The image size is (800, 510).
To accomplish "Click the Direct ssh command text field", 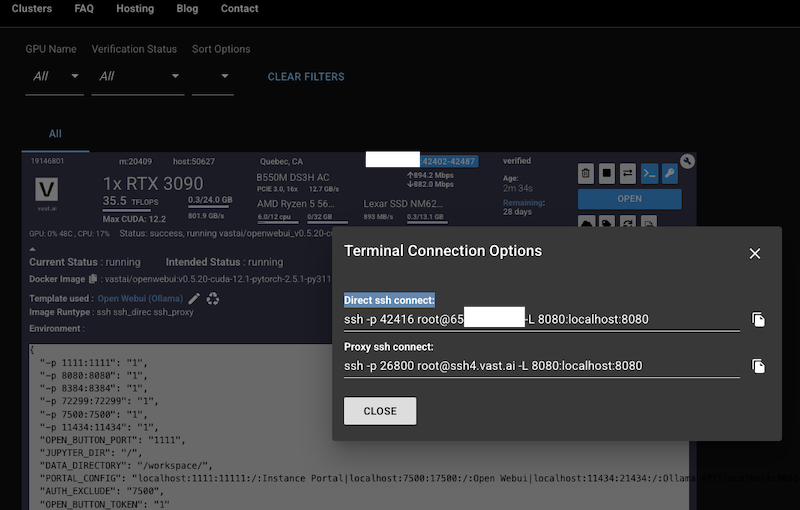I will pyautogui.click(x=542, y=320).
